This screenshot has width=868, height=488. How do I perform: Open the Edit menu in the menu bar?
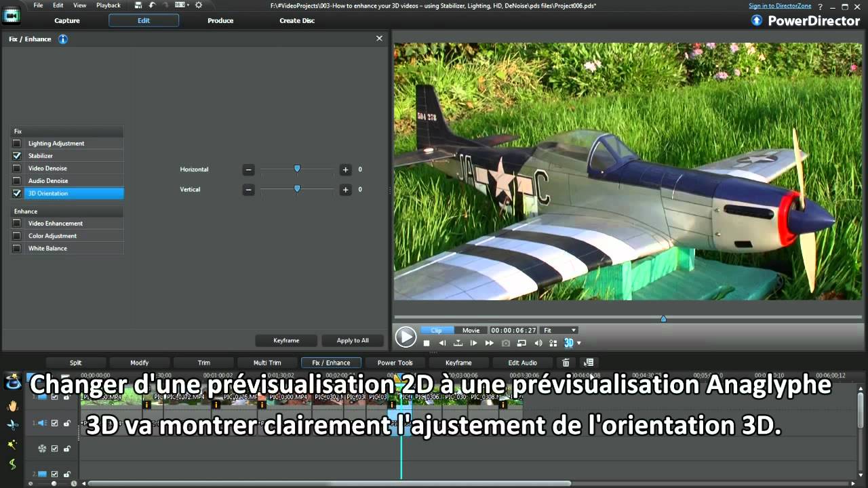tap(58, 5)
